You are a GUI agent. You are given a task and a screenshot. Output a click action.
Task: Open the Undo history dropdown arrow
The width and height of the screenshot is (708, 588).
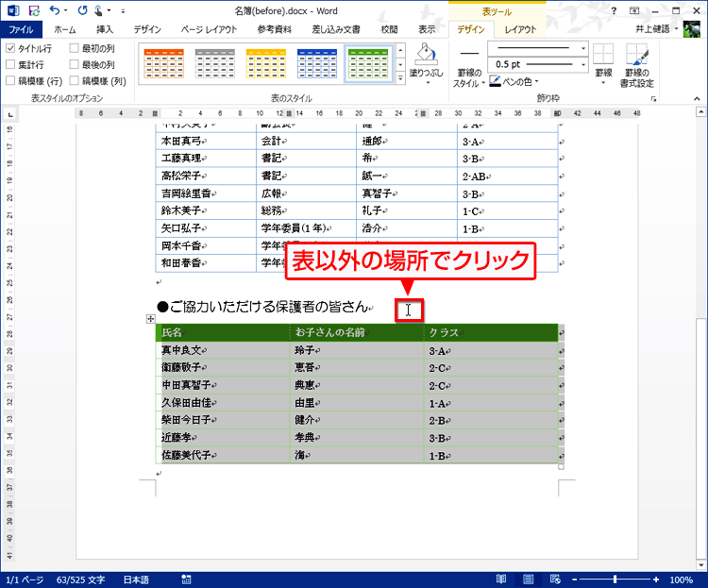[66, 10]
